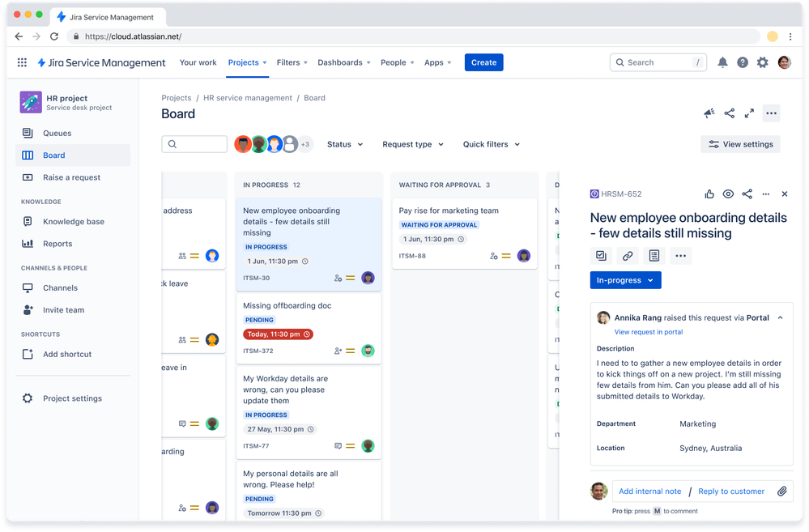The width and height of the screenshot is (809, 532).
Task: Click the Create button
Action: click(x=483, y=62)
